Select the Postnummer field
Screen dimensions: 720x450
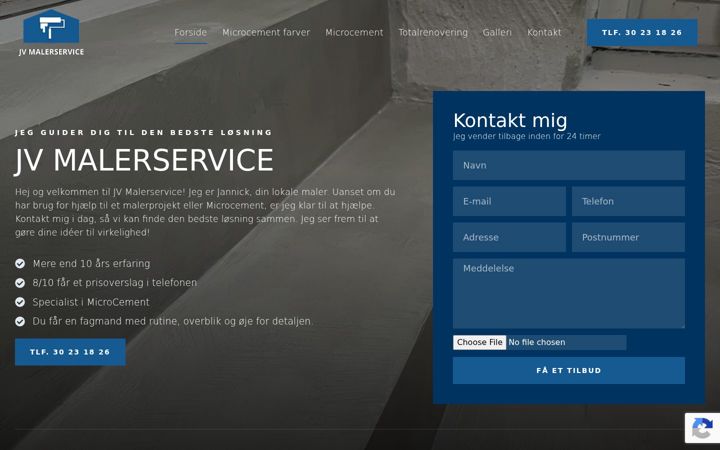pyautogui.click(x=628, y=237)
